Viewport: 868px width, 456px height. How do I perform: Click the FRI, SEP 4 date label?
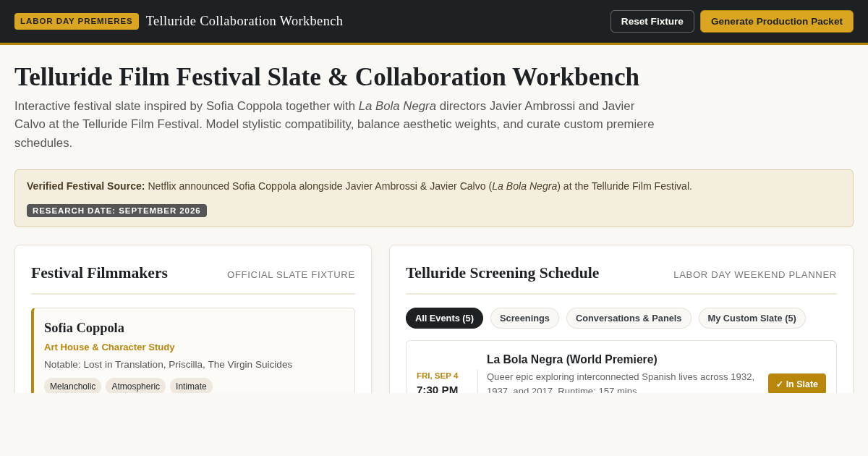tap(437, 376)
